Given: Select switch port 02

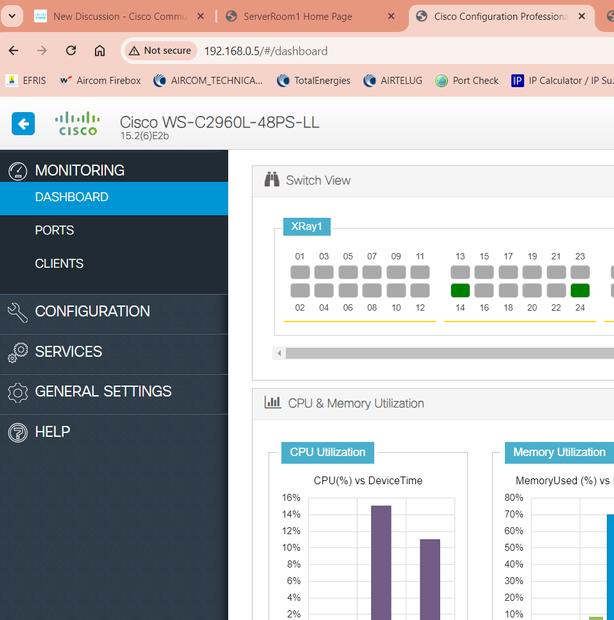Looking at the screenshot, I should pos(300,291).
